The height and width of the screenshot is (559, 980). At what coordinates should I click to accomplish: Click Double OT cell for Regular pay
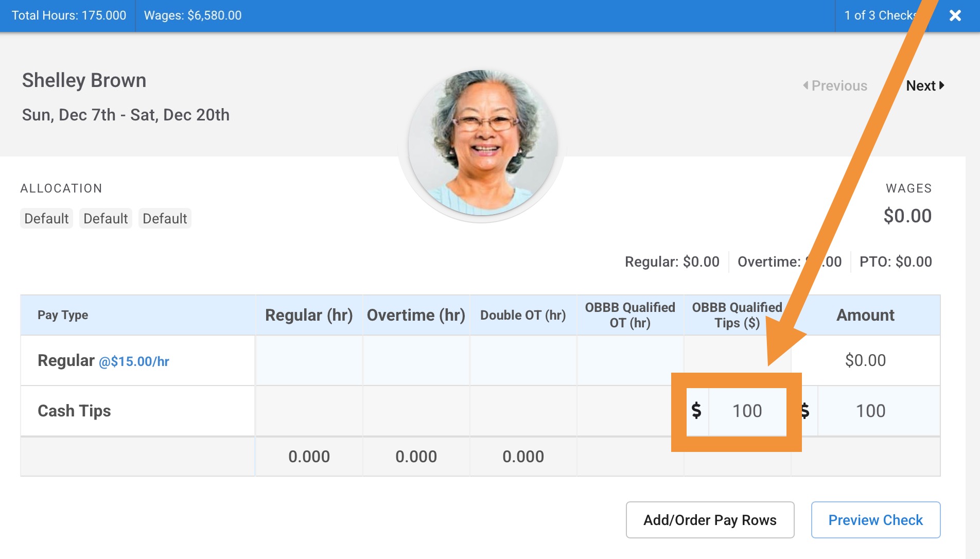523,360
